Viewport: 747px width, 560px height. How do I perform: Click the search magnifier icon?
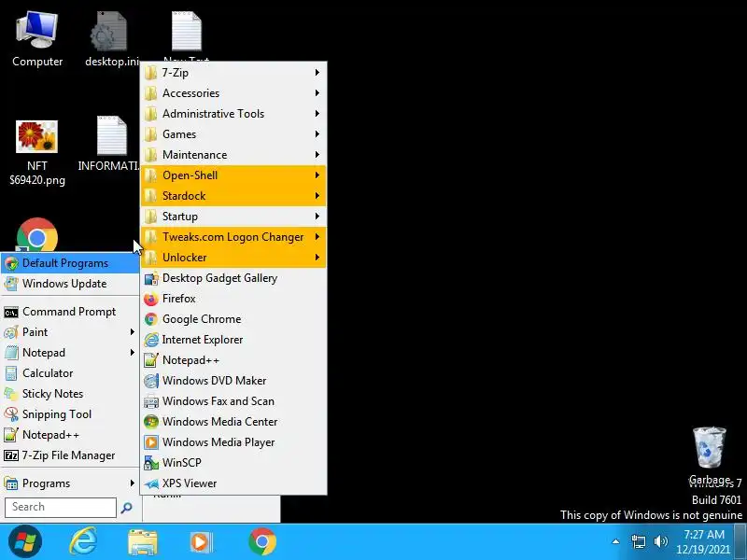click(x=126, y=508)
